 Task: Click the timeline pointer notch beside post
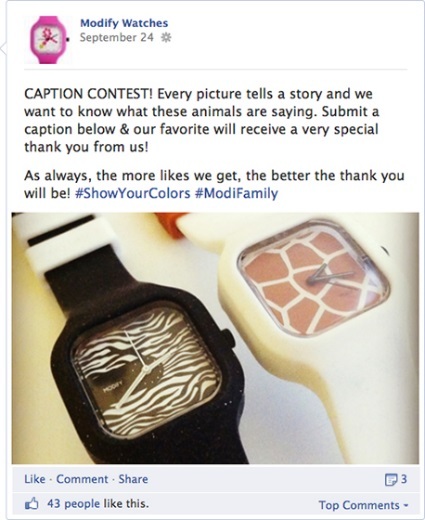pos(3,49)
